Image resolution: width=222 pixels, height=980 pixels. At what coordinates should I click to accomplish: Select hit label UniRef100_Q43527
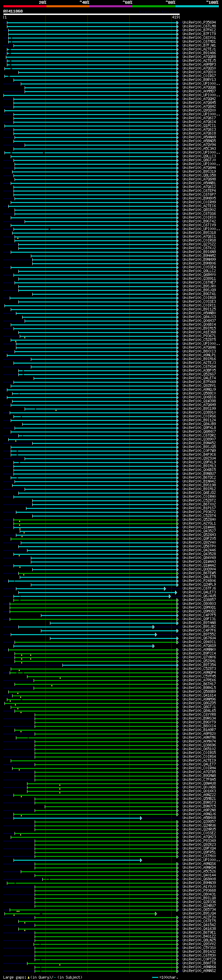point(199,531)
